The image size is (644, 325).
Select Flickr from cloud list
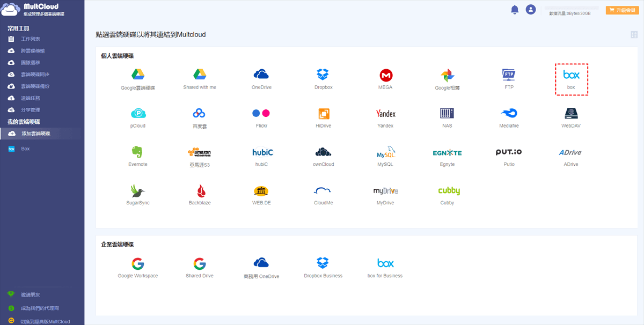[261, 114]
